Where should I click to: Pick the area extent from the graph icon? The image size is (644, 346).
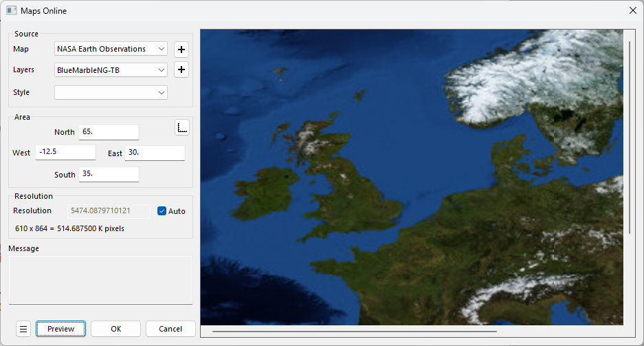pyautogui.click(x=182, y=128)
